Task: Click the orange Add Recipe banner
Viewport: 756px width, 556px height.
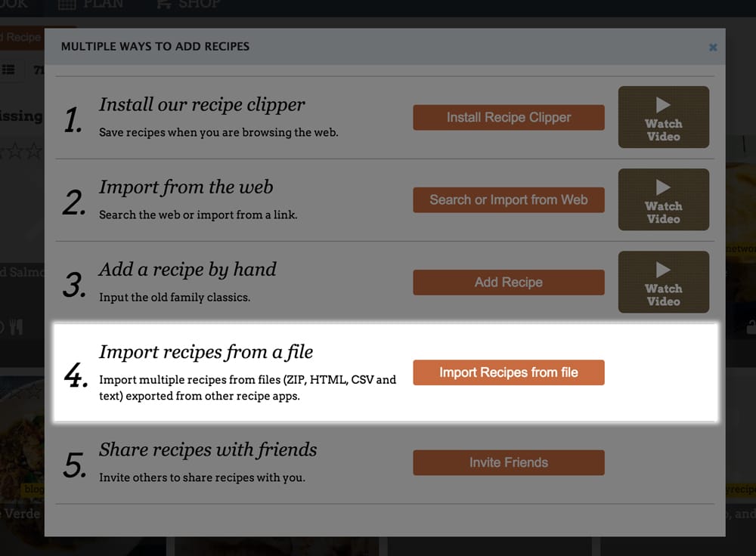Action: 23,36
